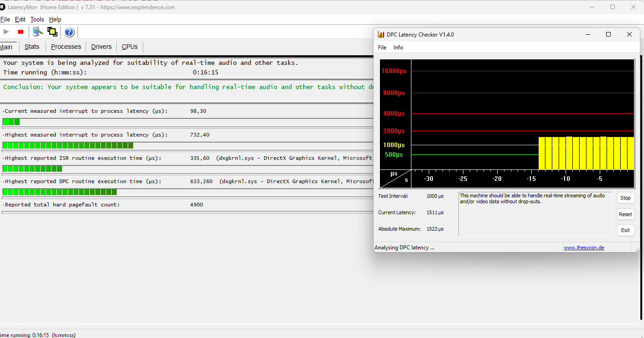Screen dimensions: 644x338
Task: Click the your system is being analyzed line
Action: 151,63
